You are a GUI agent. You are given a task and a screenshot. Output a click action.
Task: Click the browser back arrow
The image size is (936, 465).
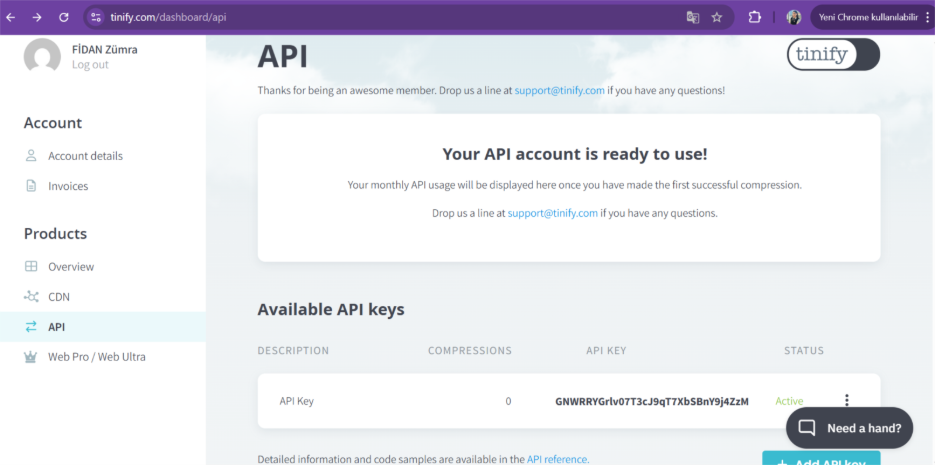(11, 17)
